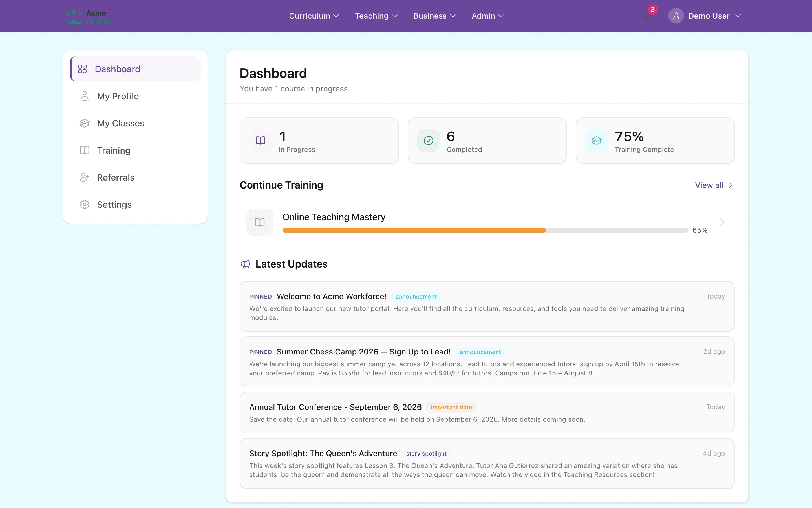Image resolution: width=812 pixels, height=508 pixels.
Task: Click the important date tag
Action: click(451, 407)
